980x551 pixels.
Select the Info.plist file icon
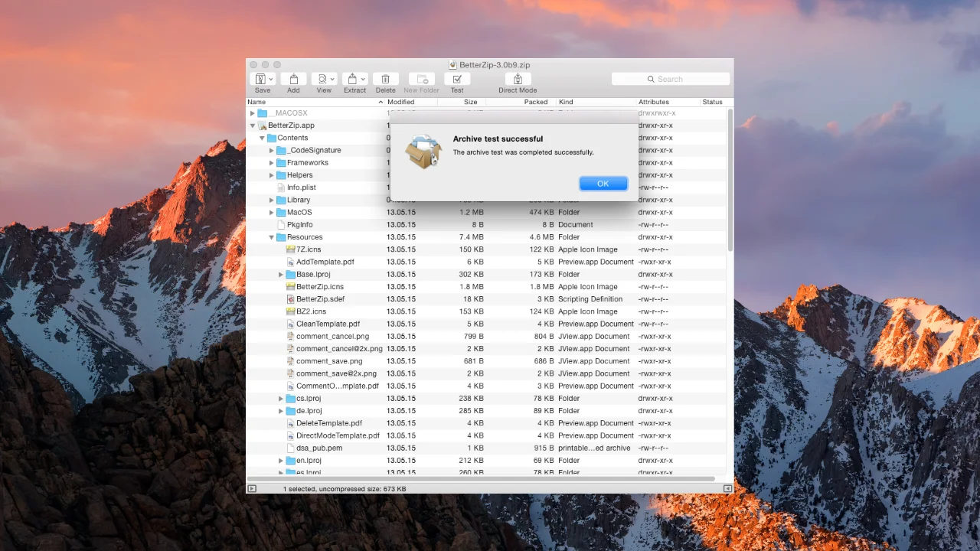(281, 187)
